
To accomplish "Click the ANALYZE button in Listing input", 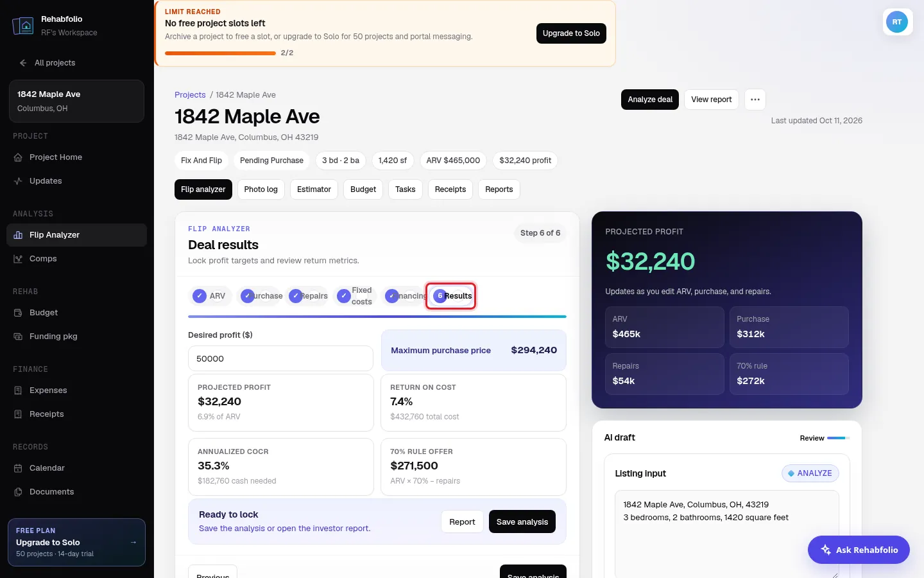I will (810, 473).
